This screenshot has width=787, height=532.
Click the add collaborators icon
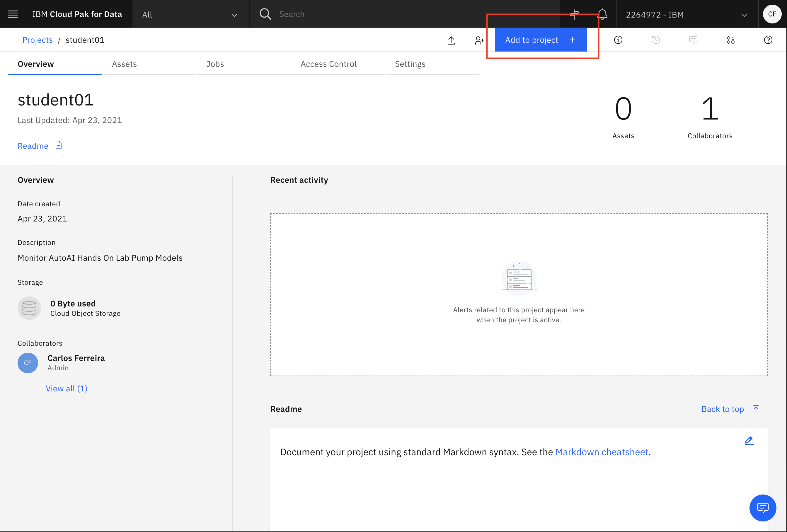point(479,40)
